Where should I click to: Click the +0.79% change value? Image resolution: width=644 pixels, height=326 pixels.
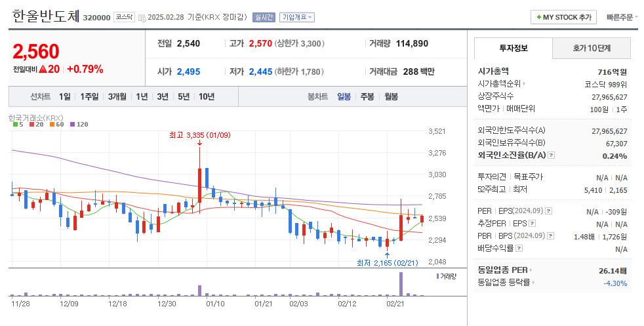(85, 69)
